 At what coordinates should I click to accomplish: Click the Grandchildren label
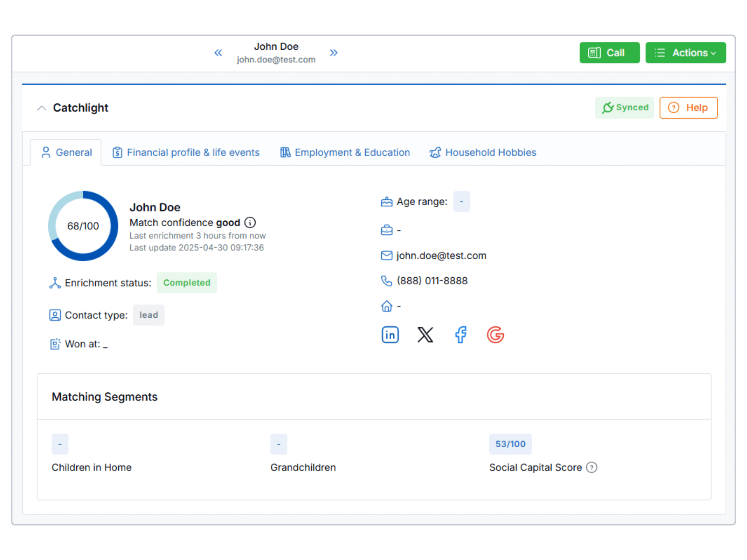point(303,467)
